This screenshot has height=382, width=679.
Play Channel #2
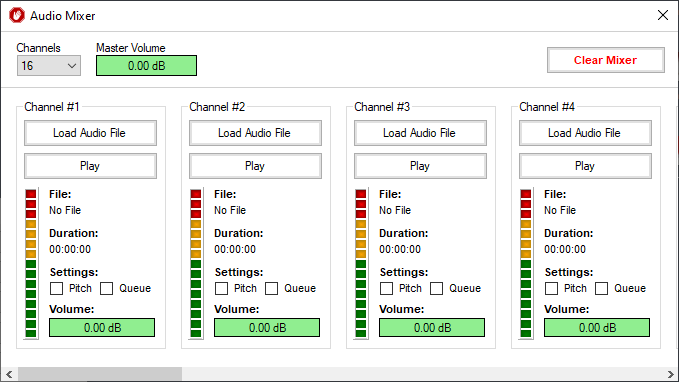(255, 166)
